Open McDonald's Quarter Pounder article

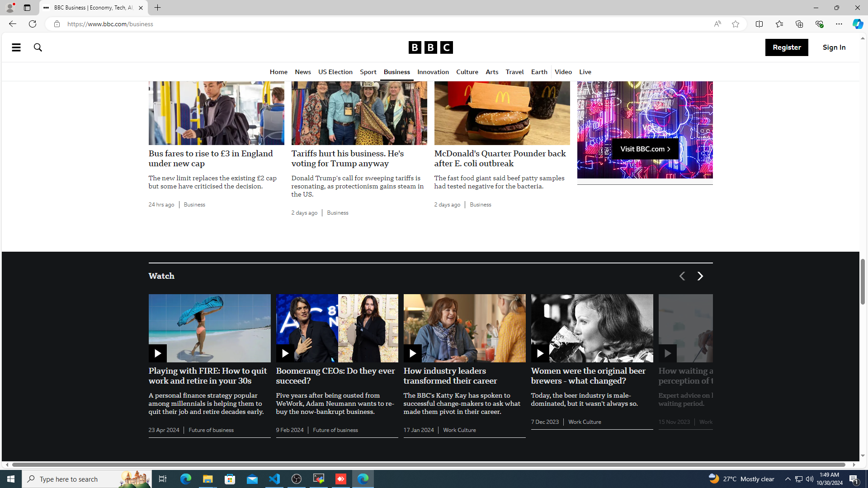click(500, 159)
